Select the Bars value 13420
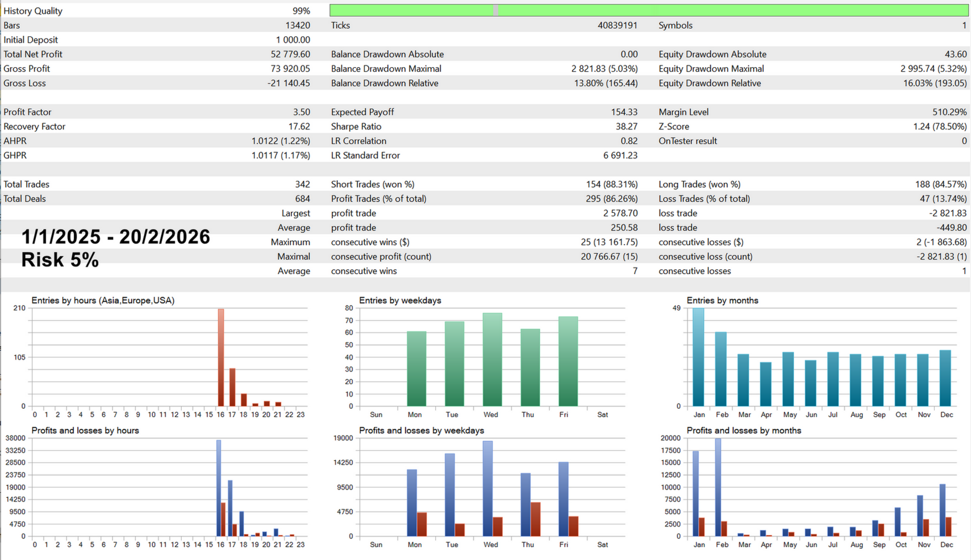 pos(298,25)
